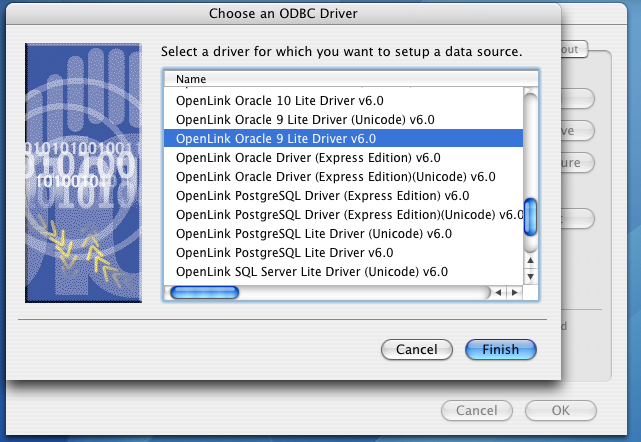641x442 pixels.
Task: Click the up arrow of the vertical scrollbar
Action: point(530,260)
